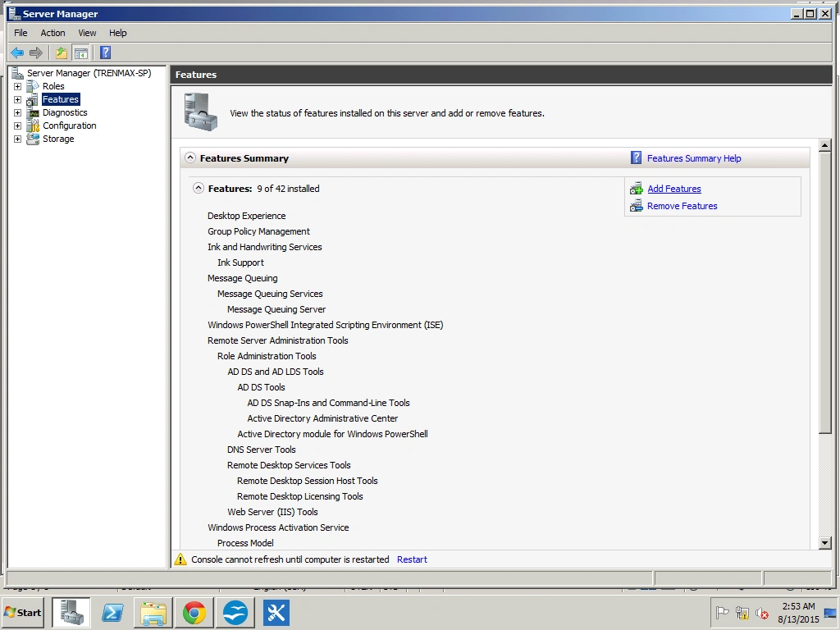
Task: Collapse the Features Summary section
Action: 189,157
